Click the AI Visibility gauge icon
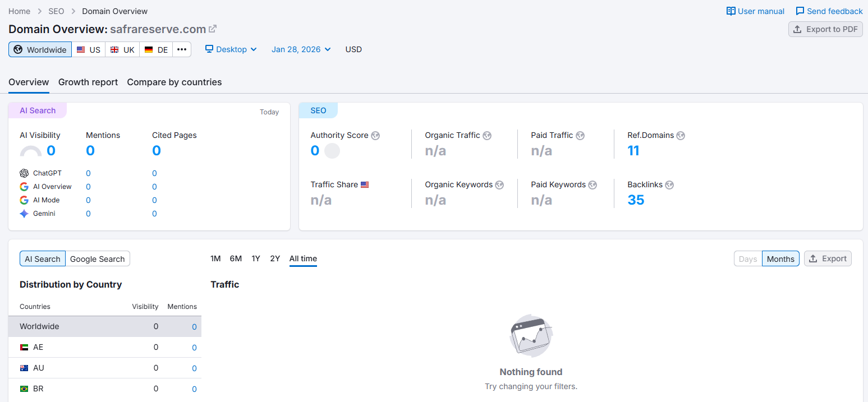 pos(31,151)
